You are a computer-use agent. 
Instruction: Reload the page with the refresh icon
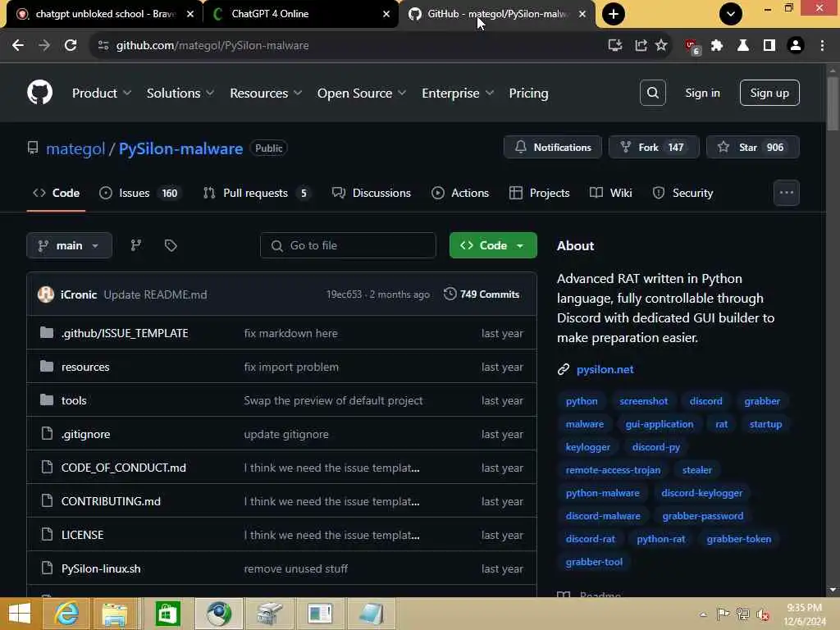coord(71,46)
